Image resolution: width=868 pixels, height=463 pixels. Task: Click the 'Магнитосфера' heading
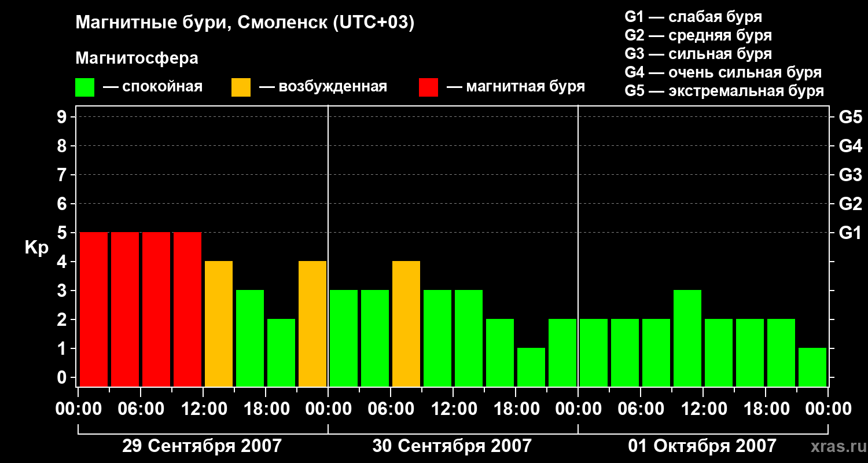coord(137,58)
